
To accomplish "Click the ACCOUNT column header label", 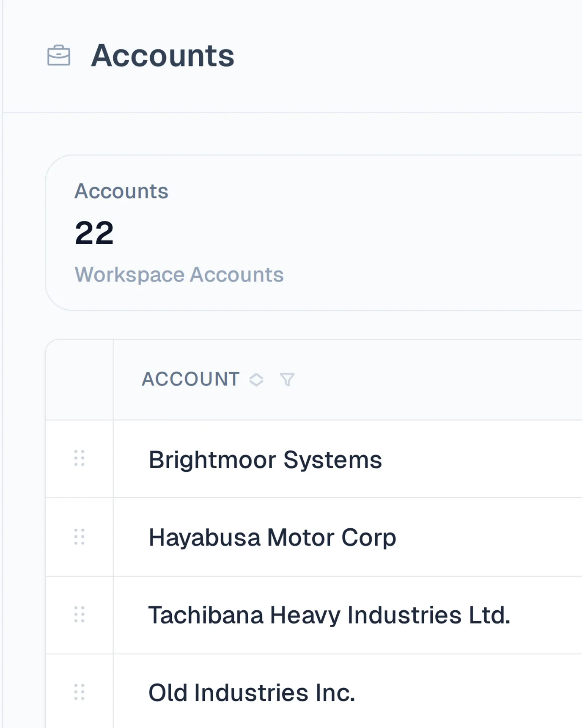I will click(x=191, y=379).
